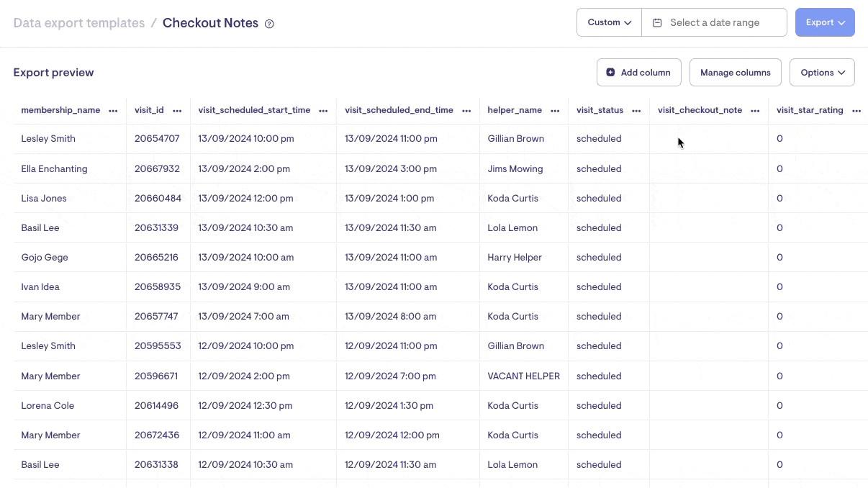868x488 pixels.
Task: Click visit ID 20614496
Action: tap(156, 405)
